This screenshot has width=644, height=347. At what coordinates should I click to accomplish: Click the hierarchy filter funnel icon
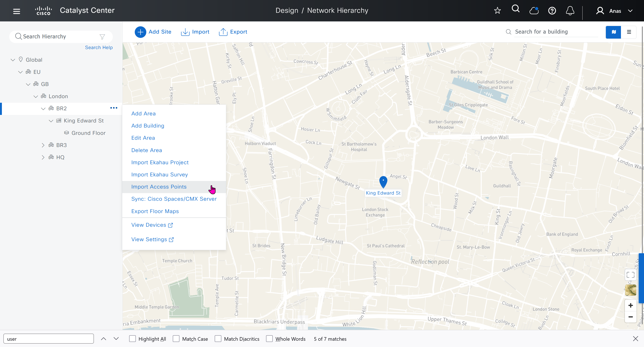click(x=102, y=37)
